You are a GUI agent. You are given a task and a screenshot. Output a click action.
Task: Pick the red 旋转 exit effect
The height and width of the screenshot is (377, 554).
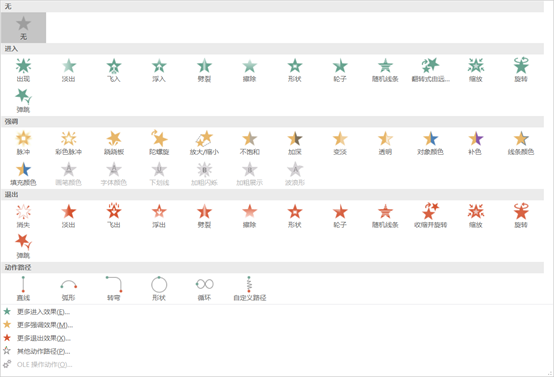pos(521,216)
